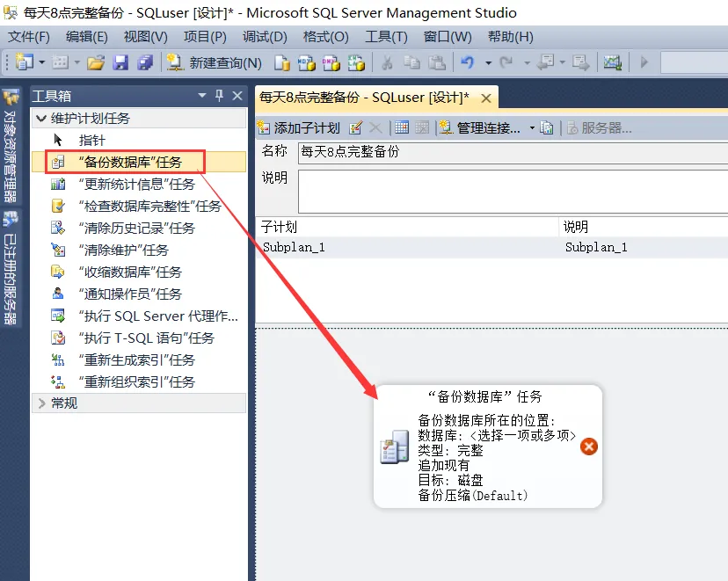Click inside the 说明 text box
The height and width of the screenshot is (581, 728).
click(x=513, y=192)
